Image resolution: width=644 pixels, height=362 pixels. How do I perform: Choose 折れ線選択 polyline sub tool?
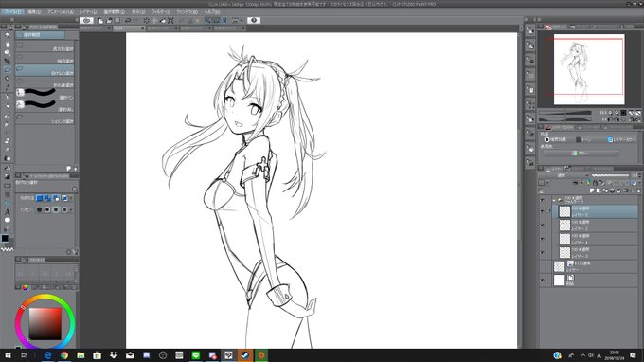(45, 82)
